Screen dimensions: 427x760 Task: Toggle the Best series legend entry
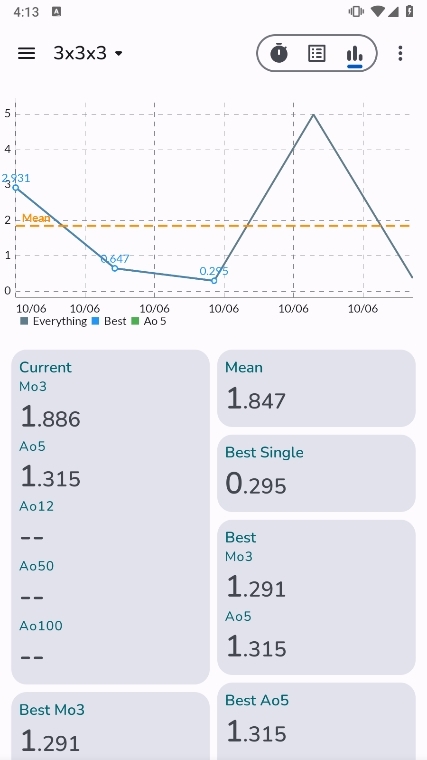109,321
